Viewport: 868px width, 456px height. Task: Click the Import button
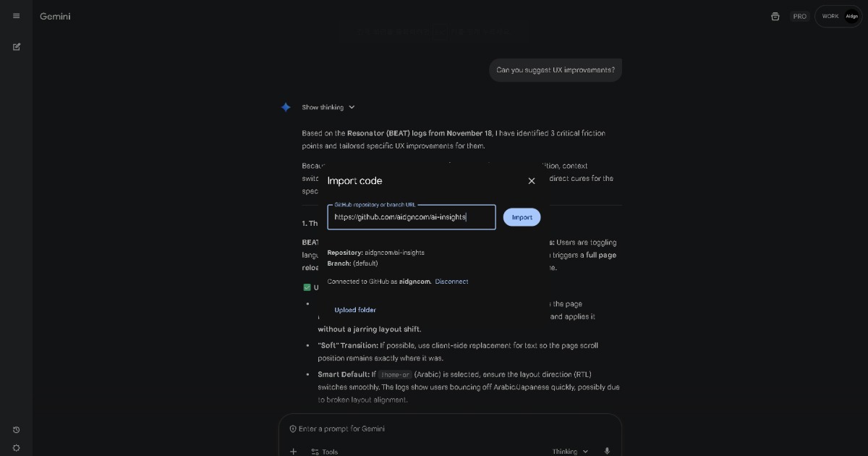522,217
